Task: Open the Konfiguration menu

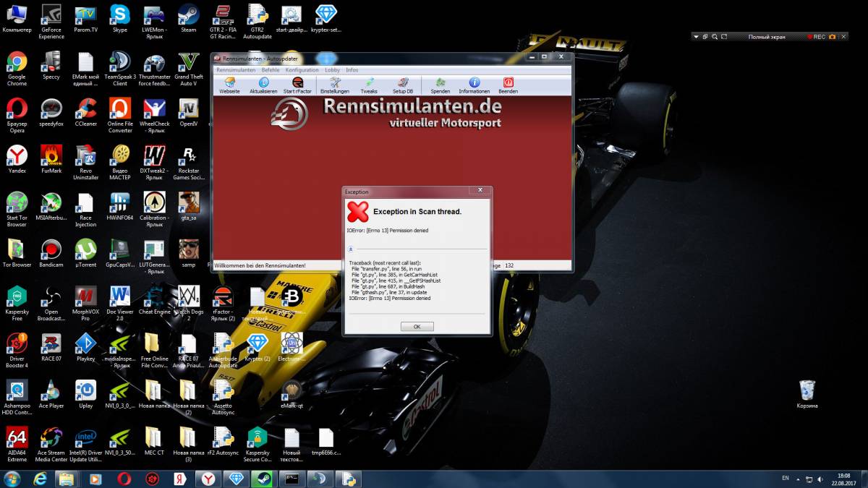Action: tap(302, 70)
